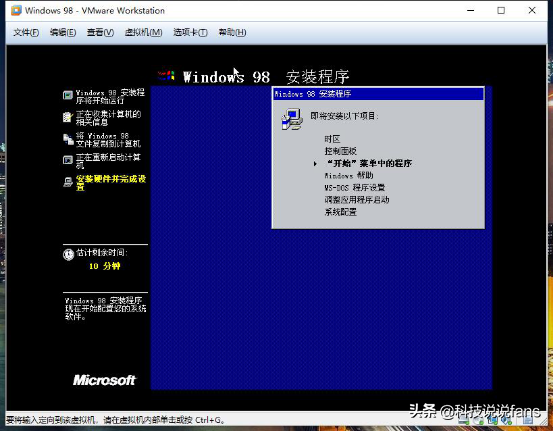Open the 帮助(H) menu
This screenshot has width=553, height=431.
tap(232, 32)
